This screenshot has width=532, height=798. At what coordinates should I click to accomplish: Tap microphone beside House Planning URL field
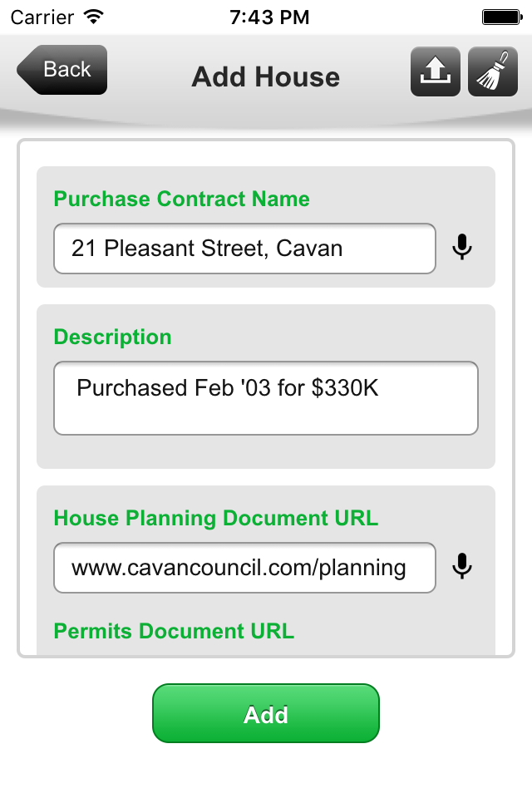coord(462,567)
